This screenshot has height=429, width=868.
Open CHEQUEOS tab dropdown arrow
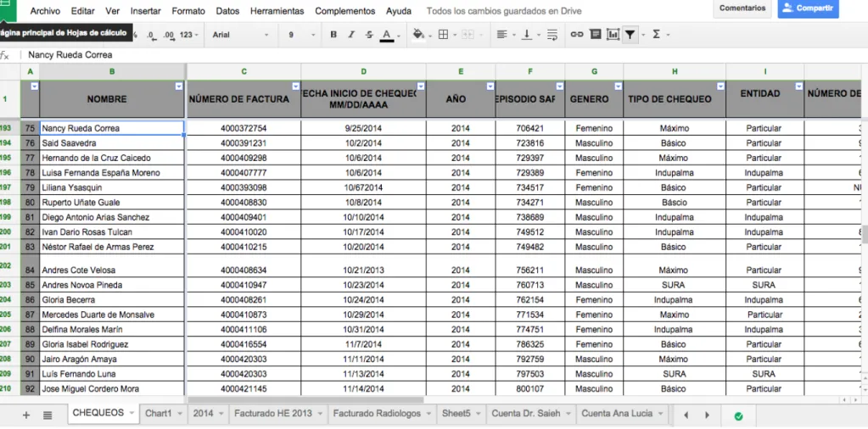[132, 413]
